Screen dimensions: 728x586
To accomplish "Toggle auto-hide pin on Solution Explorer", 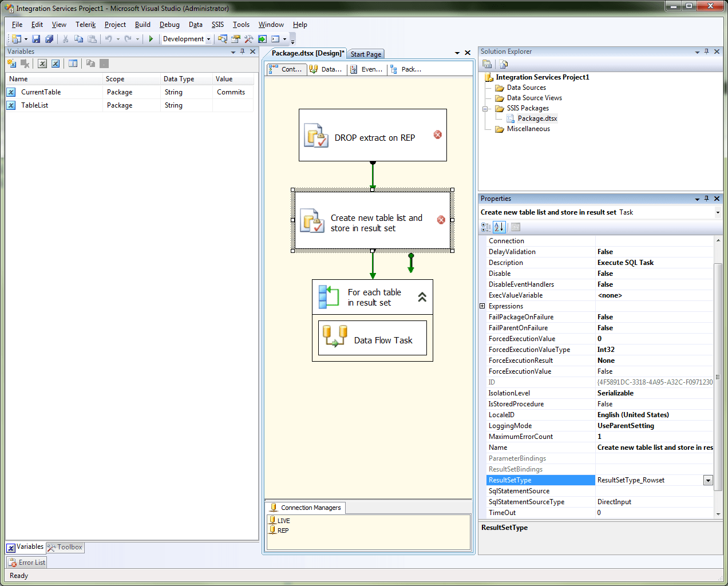I will pos(707,52).
